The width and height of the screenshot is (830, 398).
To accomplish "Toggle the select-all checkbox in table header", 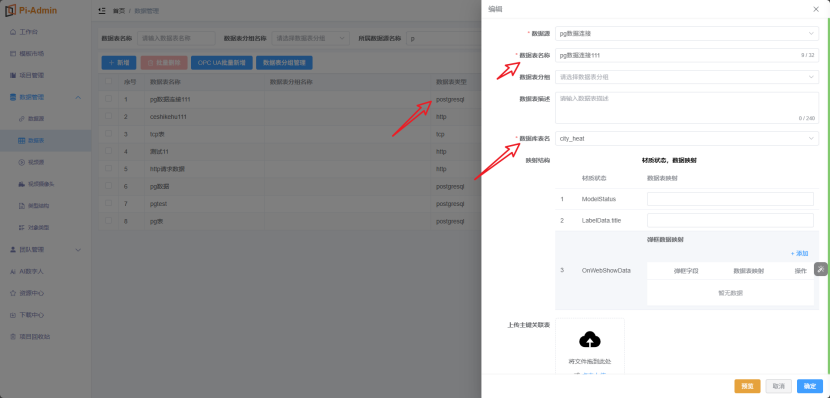I will click(109, 82).
